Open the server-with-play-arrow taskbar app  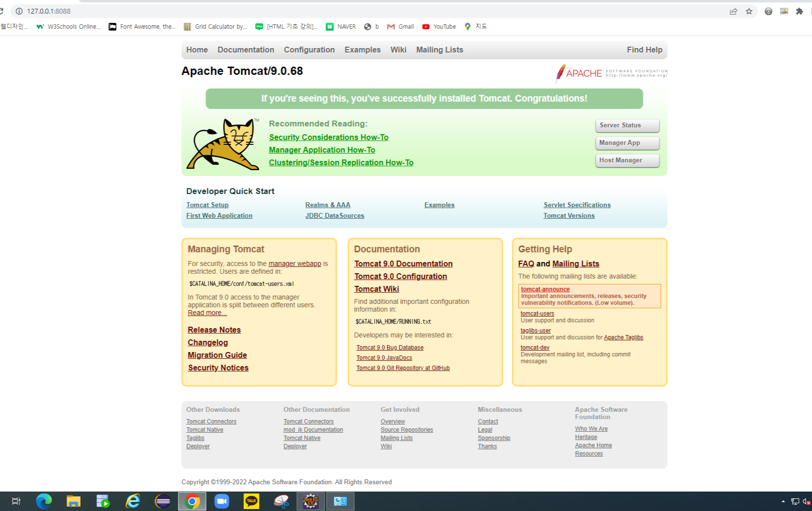coord(103,501)
